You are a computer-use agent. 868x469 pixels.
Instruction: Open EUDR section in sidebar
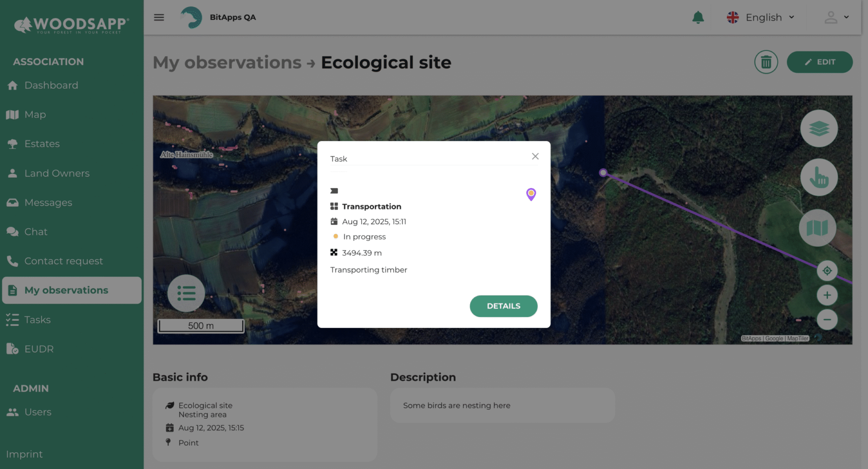[x=39, y=349]
